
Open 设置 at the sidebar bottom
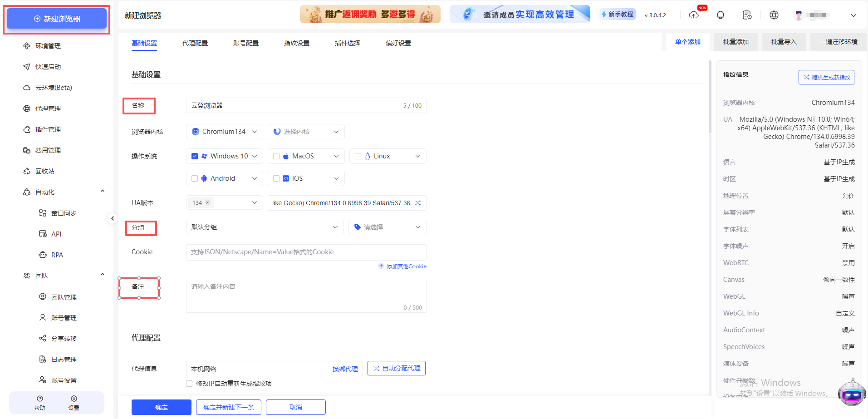pyautogui.click(x=74, y=403)
